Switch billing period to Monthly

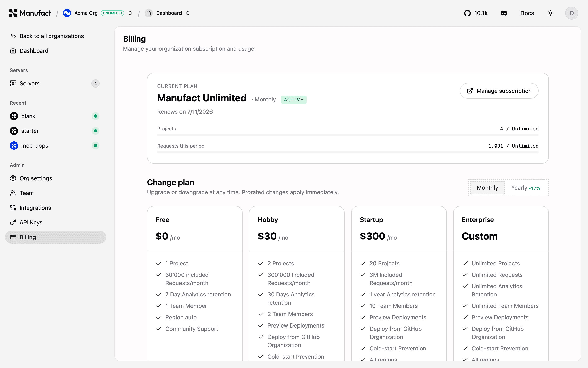pos(487,188)
